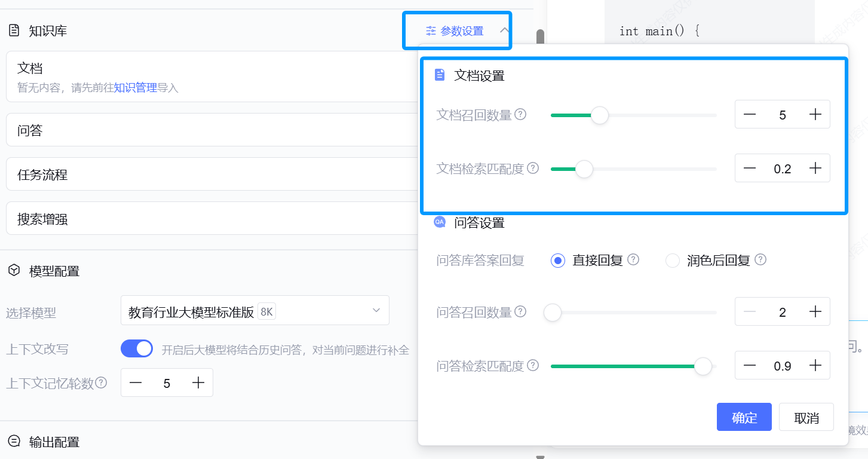Confirm settings with 确定 button
The height and width of the screenshot is (459, 868).
pyautogui.click(x=744, y=417)
